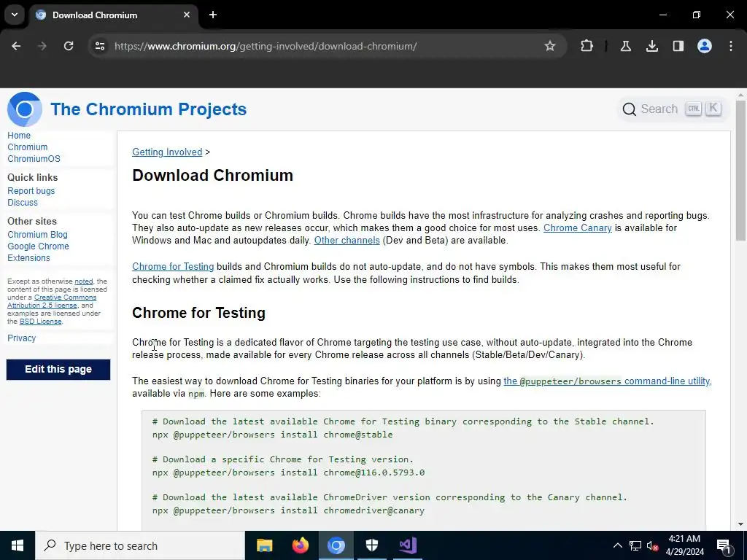Open Chromium sidebar link

coord(28,147)
